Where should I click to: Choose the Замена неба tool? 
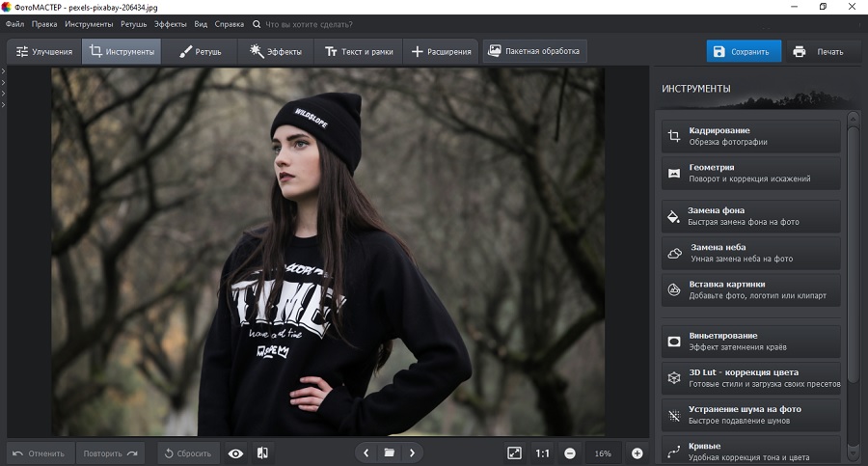(x=750, y=253)
